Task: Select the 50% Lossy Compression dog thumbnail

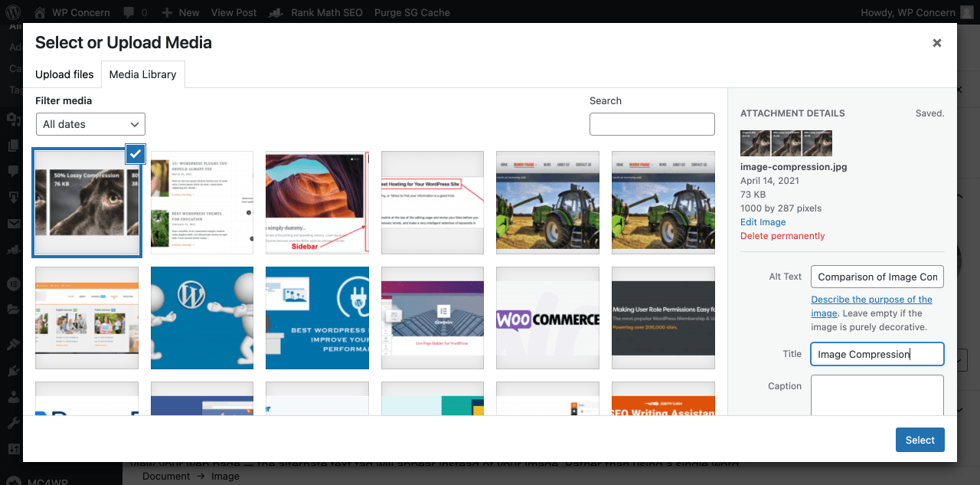Action: 86,202
